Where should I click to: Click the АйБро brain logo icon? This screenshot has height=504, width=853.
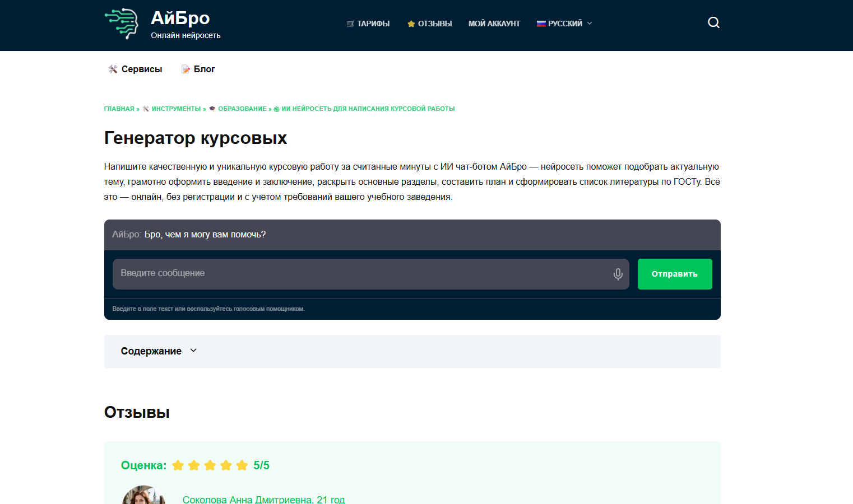(121, 24)
